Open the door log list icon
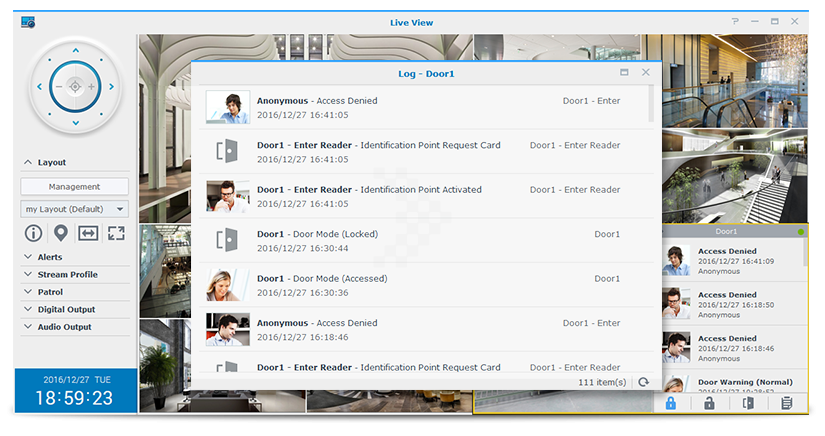This screenshot has width=825, height=436. (787, 403)
